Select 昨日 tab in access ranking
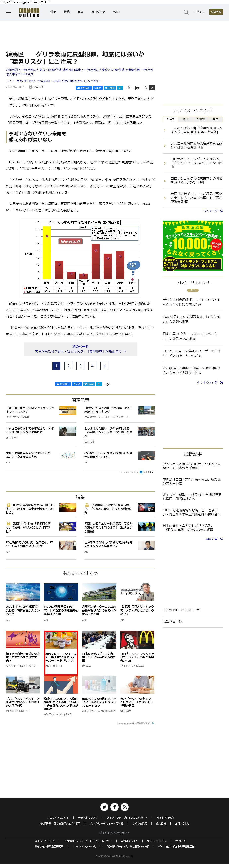 click(x=185, y=119)
